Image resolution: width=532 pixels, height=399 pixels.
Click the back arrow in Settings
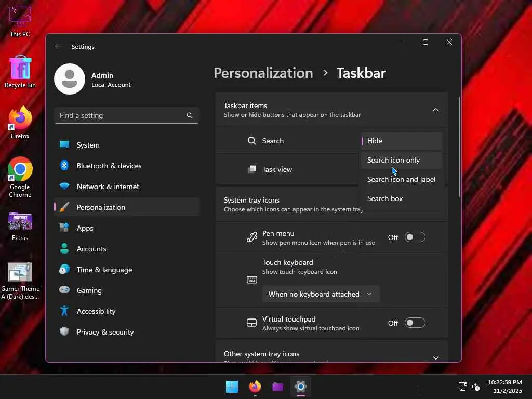tap(58, 46)
